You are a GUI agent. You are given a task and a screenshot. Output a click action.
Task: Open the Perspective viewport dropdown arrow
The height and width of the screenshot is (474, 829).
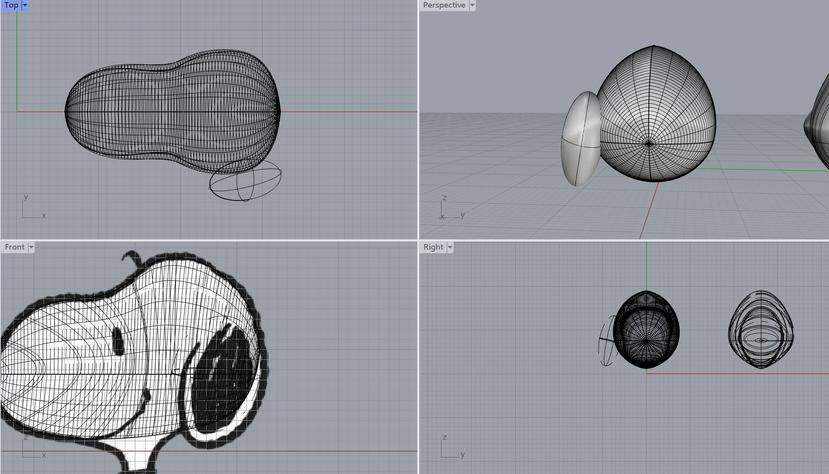472,5
